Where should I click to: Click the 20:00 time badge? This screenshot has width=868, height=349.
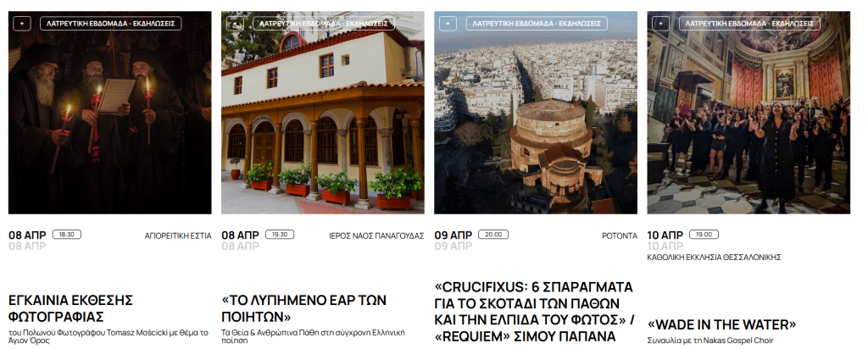(493, 235)
